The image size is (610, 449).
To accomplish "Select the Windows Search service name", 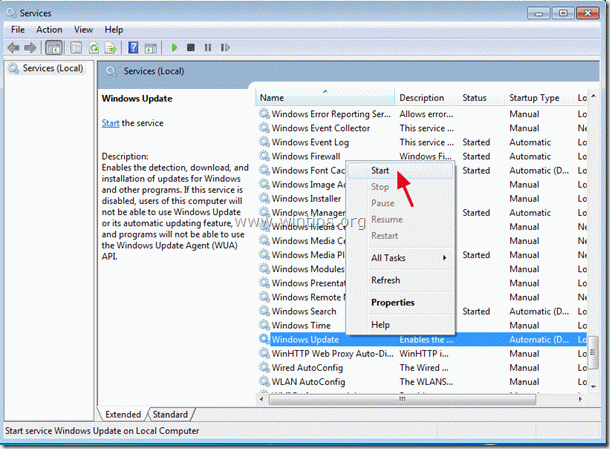I will click(x=304, y=311).
